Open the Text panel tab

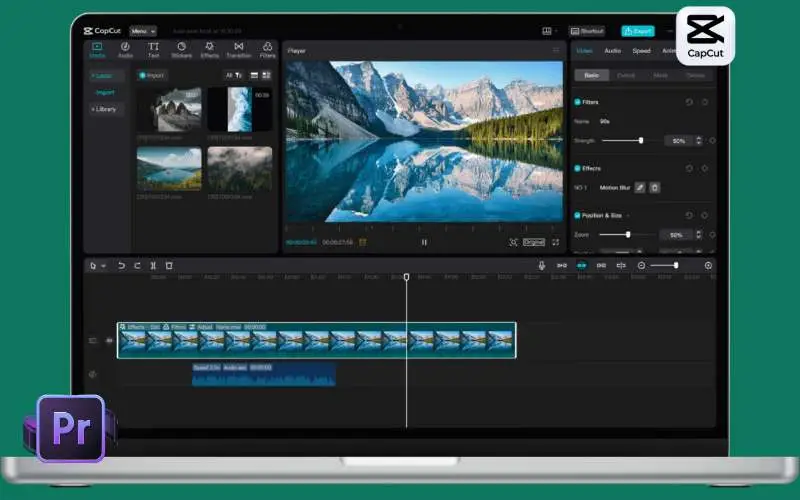coord(154,50)
